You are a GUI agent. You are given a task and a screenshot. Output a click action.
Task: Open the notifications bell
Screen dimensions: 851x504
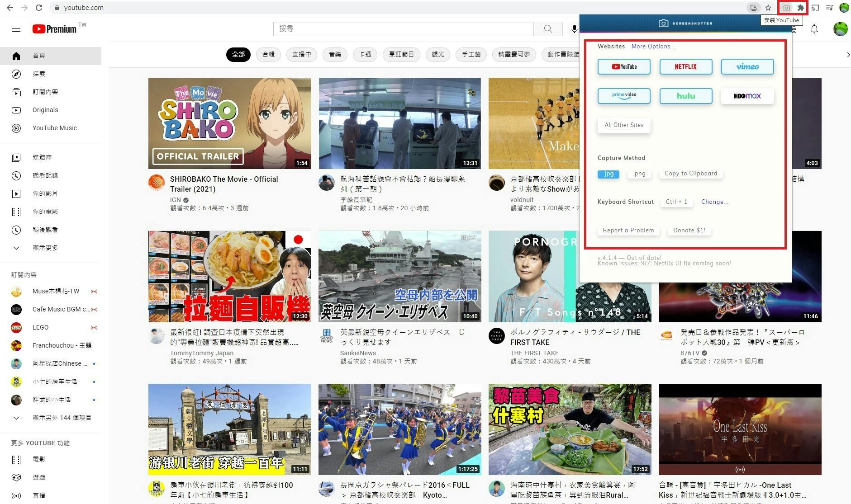click(x=814, y=29)
